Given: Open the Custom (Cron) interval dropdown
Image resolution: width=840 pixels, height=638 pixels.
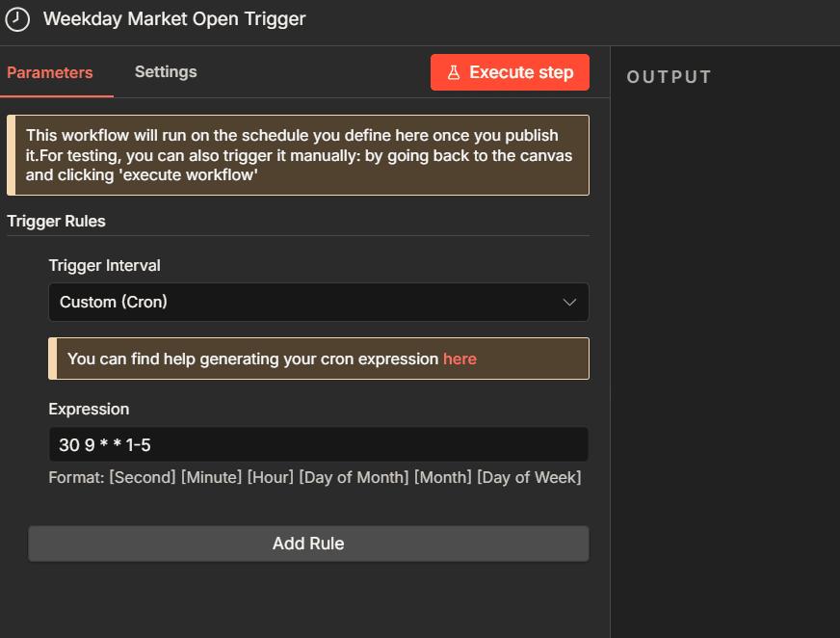Looking at the screenshot, I should tap(319, 303).
